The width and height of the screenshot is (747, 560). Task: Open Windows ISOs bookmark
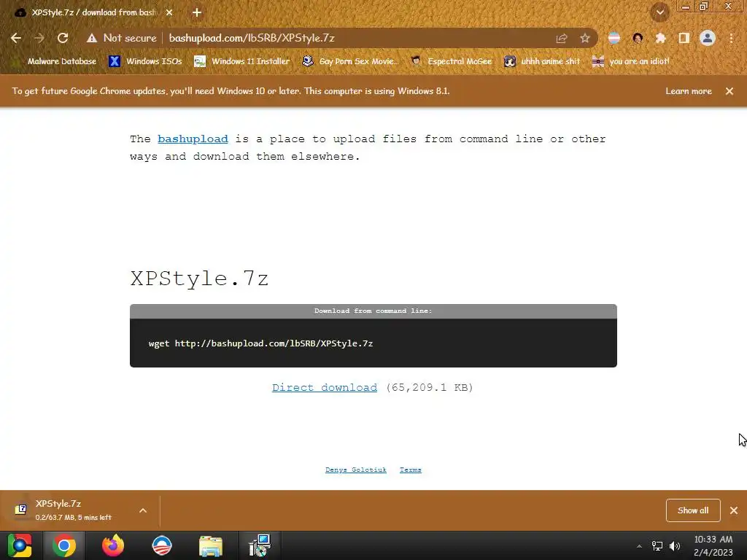coord(145,61)
